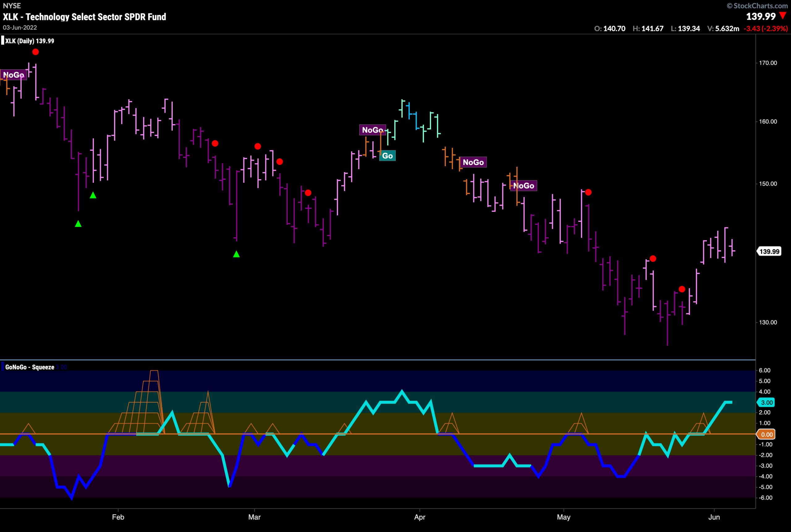Click the NoGo label at top-left of chart
The height and width of the screenshot is (532, 791).
14,75
